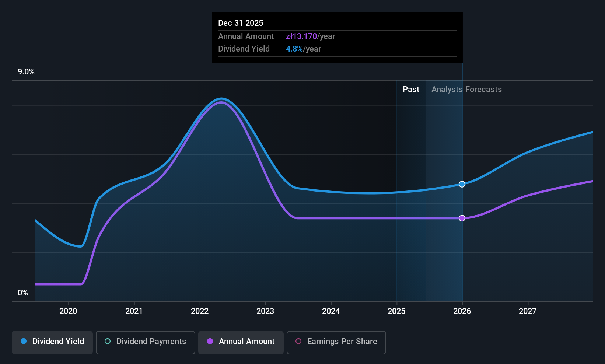Select the blue yield data point at 2026
This screenshot has width=605, height=364.
pyautogui.click(x=462, y=184)
